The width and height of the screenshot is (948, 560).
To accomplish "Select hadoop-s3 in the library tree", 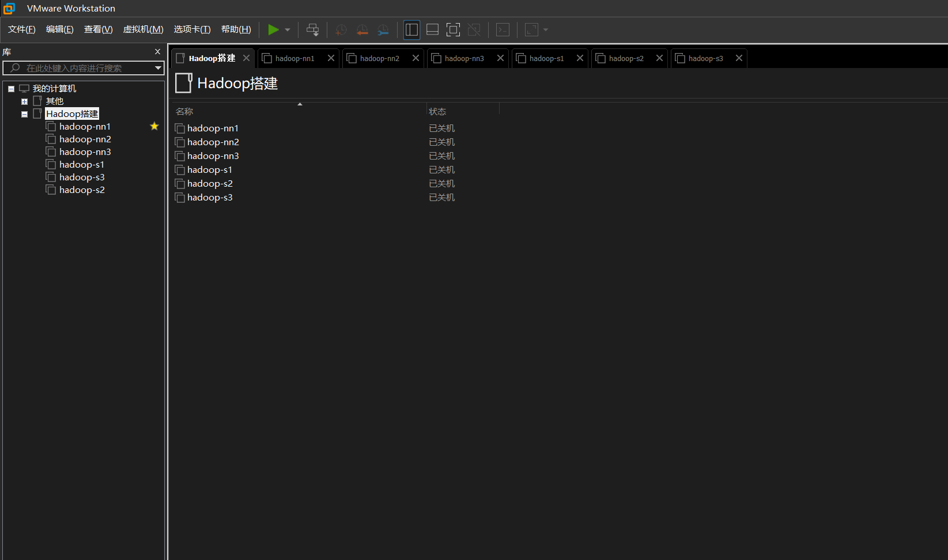I will pyautogui.click(x=82, y=177).
